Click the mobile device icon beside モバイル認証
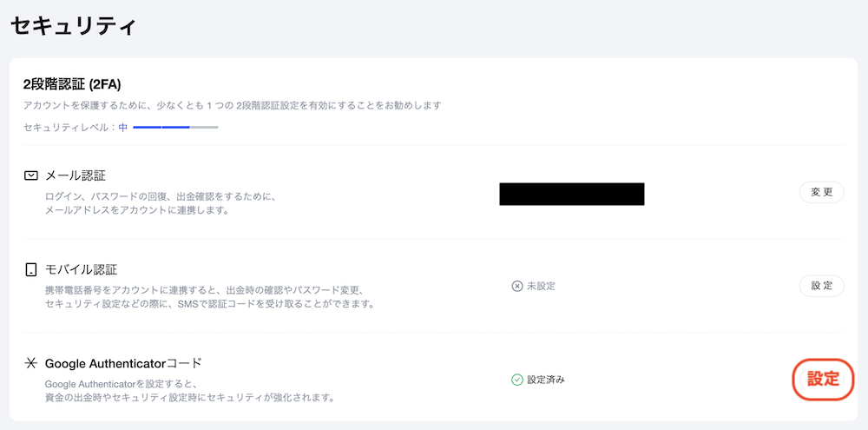 [31, 270]
